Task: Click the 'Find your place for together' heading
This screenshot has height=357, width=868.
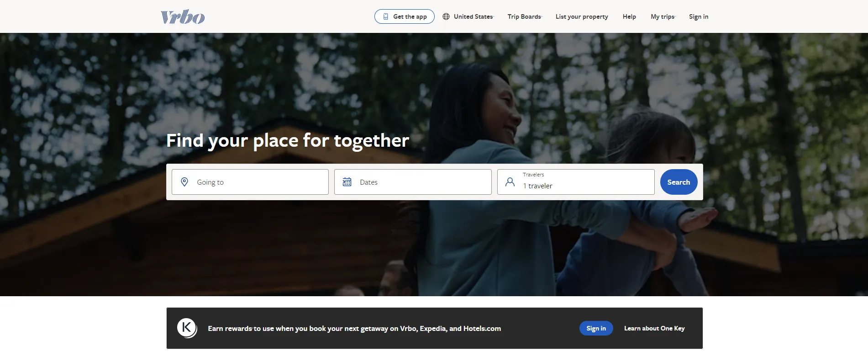Action: click(288, 141)
